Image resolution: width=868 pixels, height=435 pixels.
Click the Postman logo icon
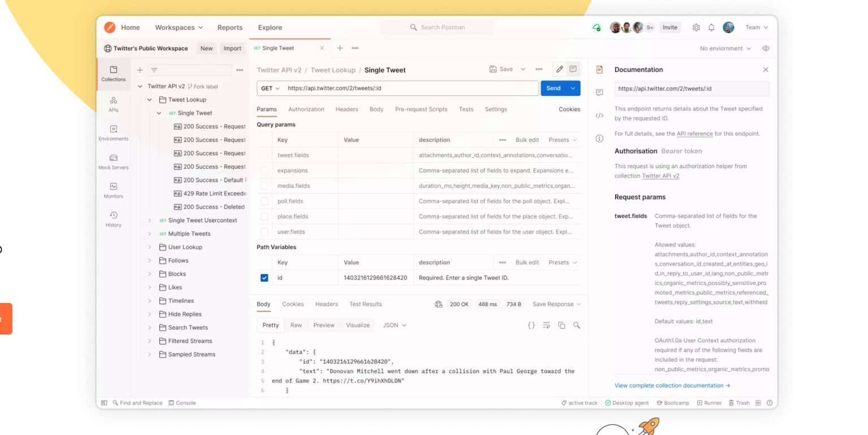pyautogui.click(x=110, y=27)
